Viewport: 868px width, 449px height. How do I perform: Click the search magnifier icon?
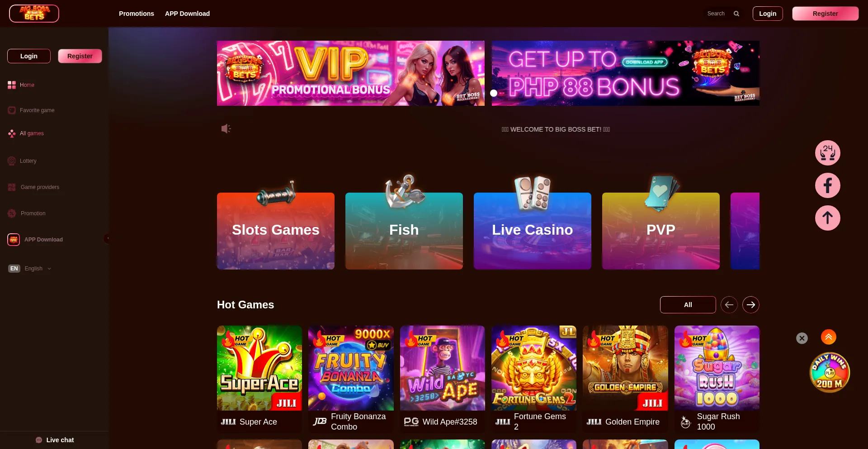pos(736,14)
